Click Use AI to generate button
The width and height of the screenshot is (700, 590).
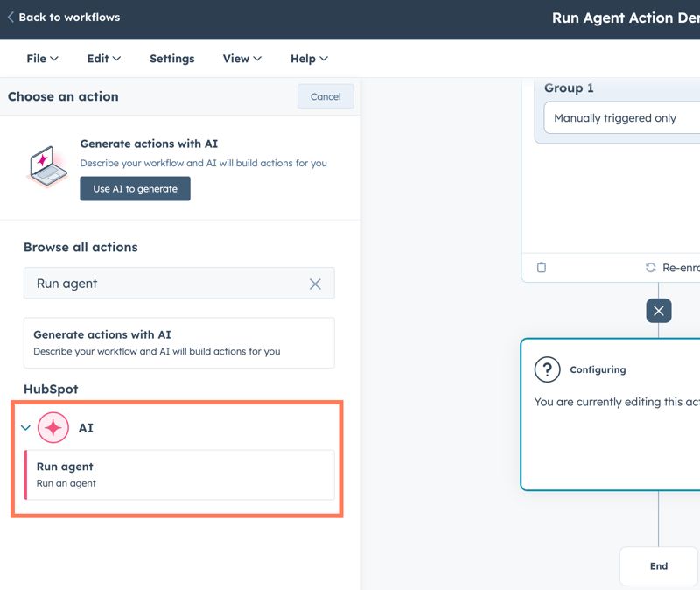pos(136,189)
